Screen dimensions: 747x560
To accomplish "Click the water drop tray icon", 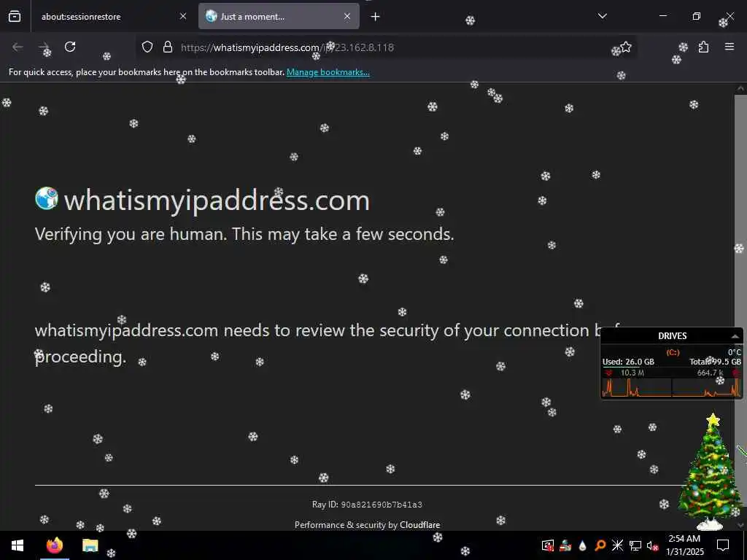I will pos(583,545).
